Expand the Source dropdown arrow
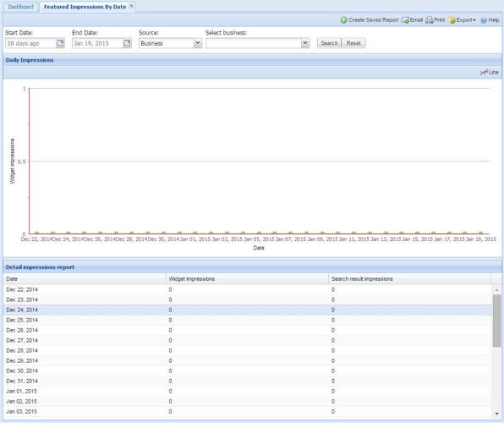 click(198, 43)
